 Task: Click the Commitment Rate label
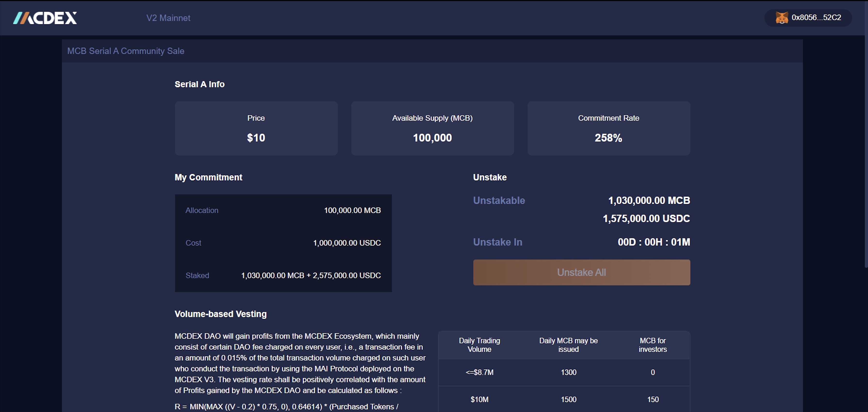(x=609, y=118)
